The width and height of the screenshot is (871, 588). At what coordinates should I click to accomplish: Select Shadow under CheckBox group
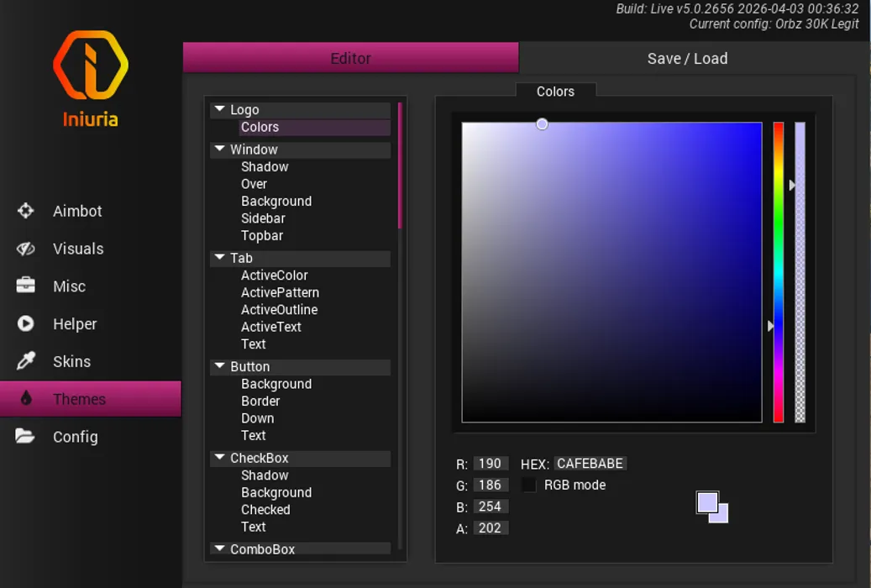[x=265, y=475]
